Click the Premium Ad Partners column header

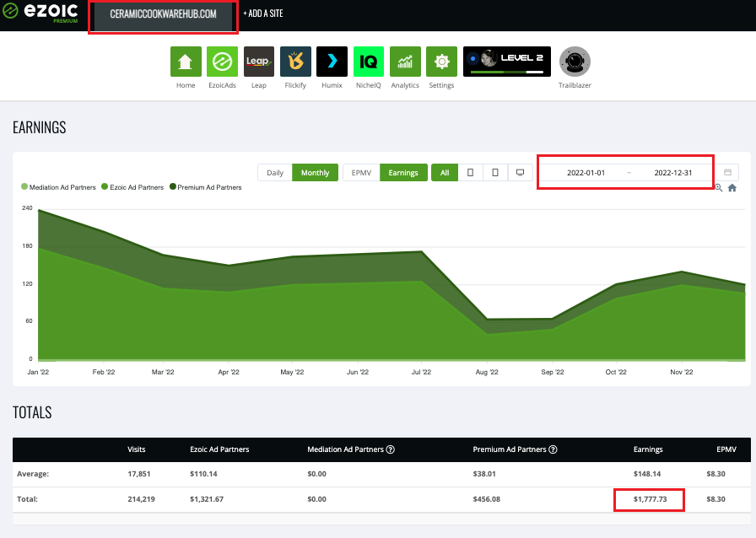click(x=510, y=449)
